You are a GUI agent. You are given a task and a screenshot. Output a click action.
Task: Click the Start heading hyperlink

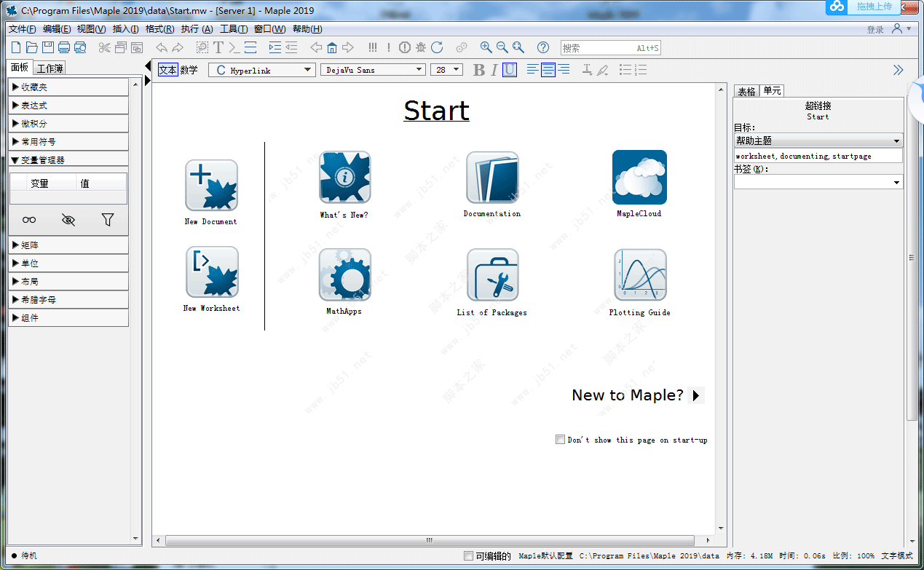(x=436, y=111)
